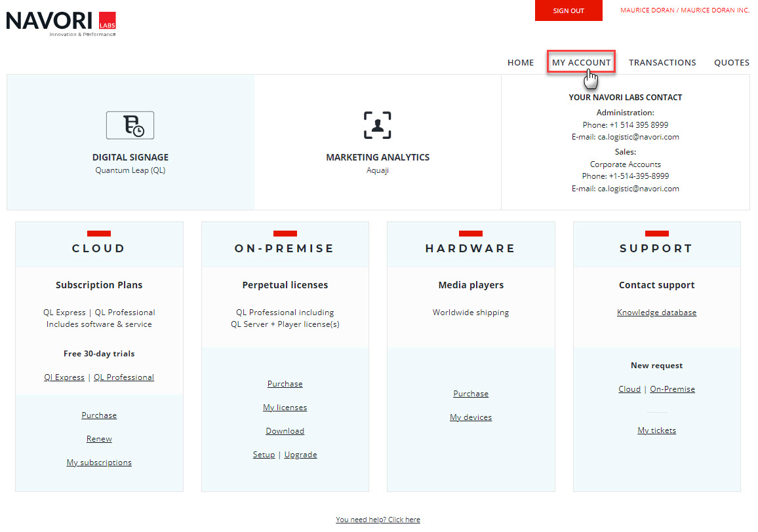Go to the Home menu item

coord(521,62)
